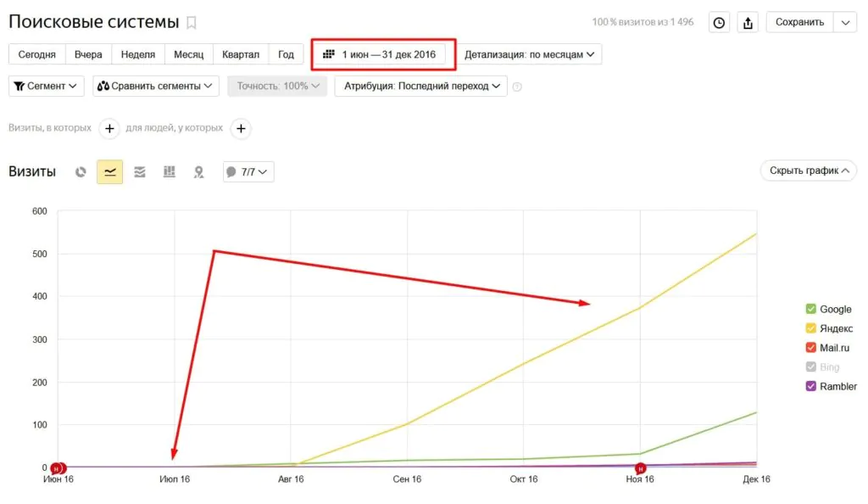Expand the Атрибуция: Последний переход dropdown

click(x=420, y=86)
